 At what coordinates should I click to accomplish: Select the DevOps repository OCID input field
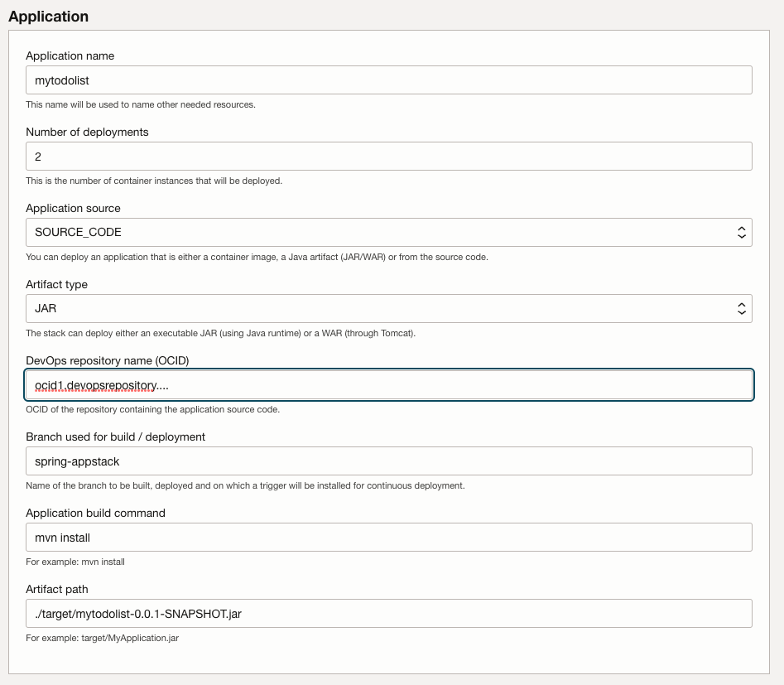click(x=389, y=385)
